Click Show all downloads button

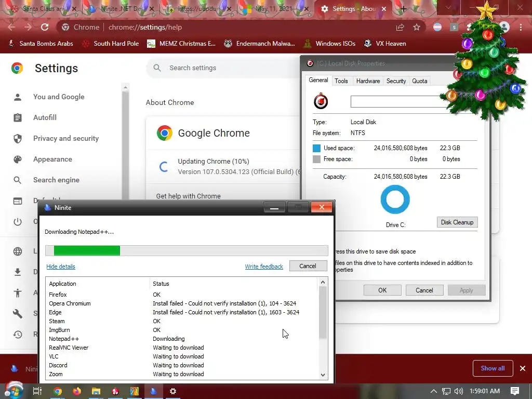coord(493,368)
